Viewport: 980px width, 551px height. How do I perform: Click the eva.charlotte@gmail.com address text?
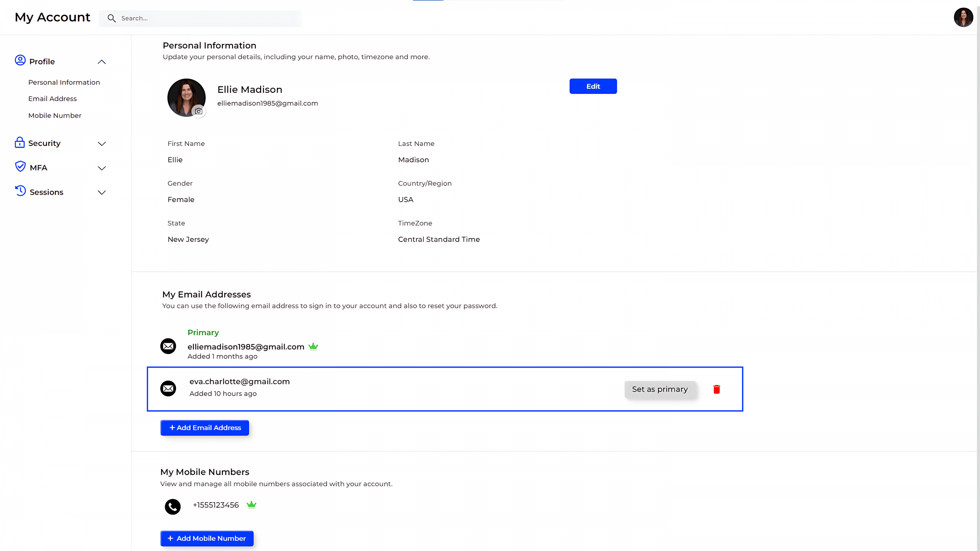[x=240, y=381]
